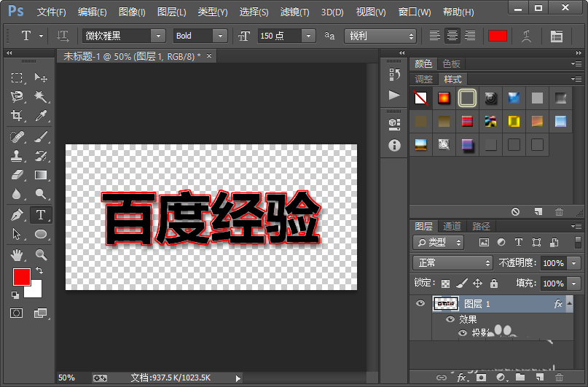Viewport: 588px width, 387px height.
Task: Lock image pixels with brush icon
Action: coord(462,283)
